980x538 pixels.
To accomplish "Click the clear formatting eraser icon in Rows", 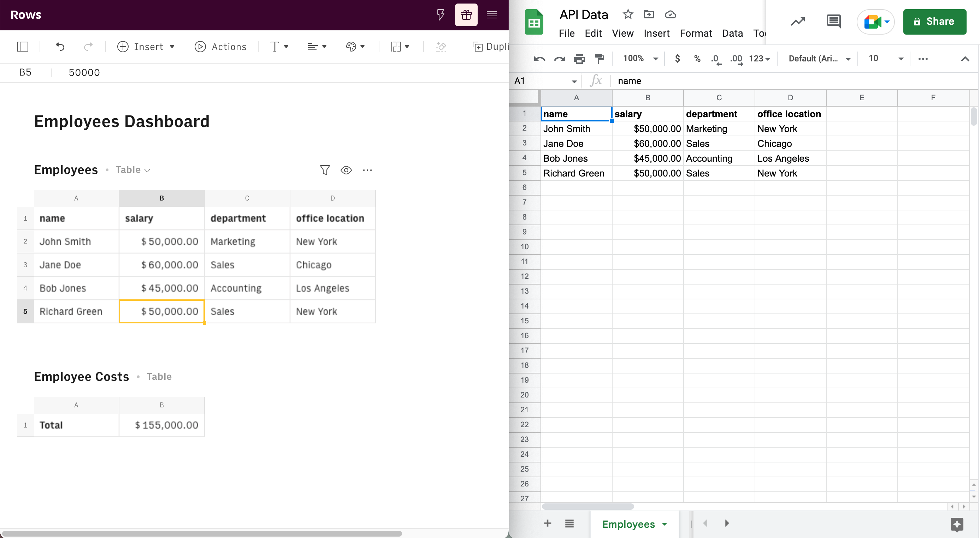I will 441,46.
